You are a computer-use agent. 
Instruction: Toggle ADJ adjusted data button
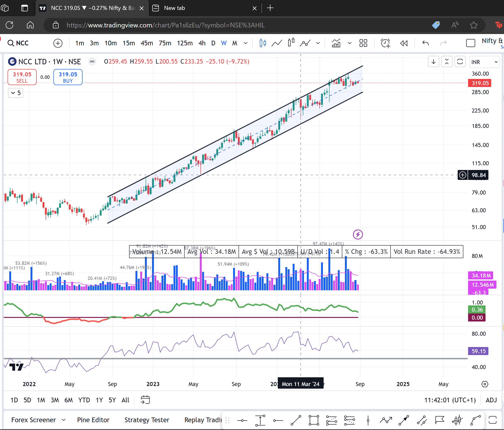[491, 400]
